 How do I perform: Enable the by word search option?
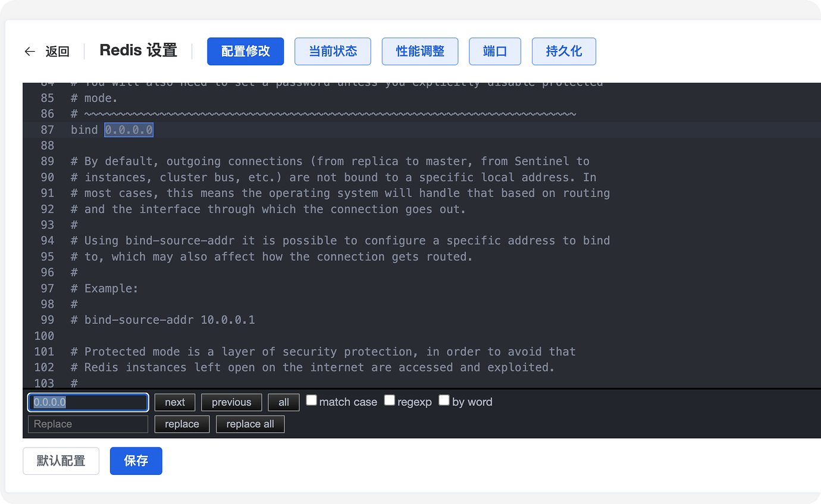click(444, 400)
